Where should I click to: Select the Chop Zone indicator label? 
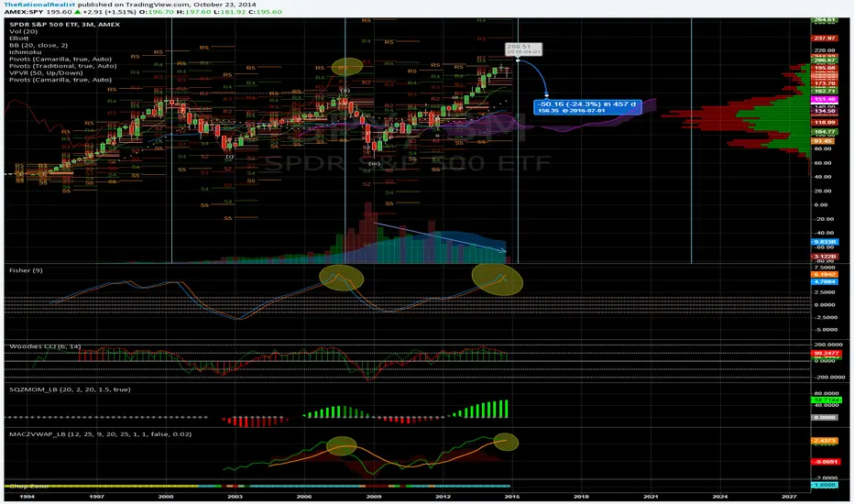(x=27, y=486)
